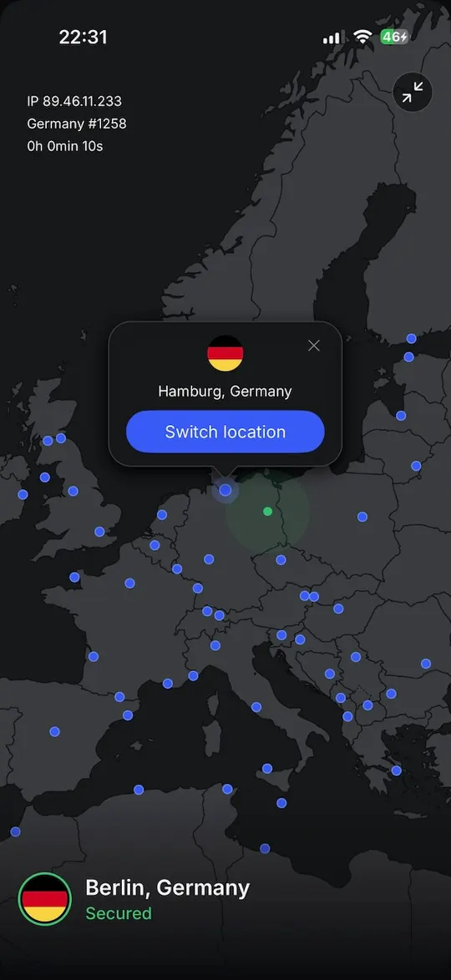This screenshot has width=451, height=980.
Task: Collapse the map with the arrows icon
Action: 413,93
